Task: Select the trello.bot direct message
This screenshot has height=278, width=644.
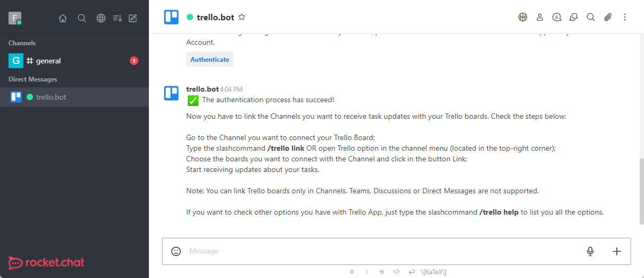Action: pyautogui.click(x=74, y=97)
